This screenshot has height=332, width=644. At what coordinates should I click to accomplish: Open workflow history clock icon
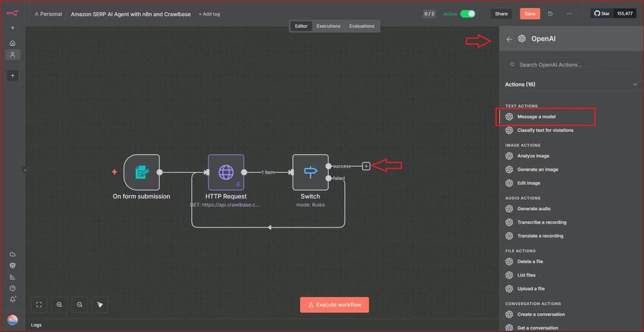pos(550,14)
